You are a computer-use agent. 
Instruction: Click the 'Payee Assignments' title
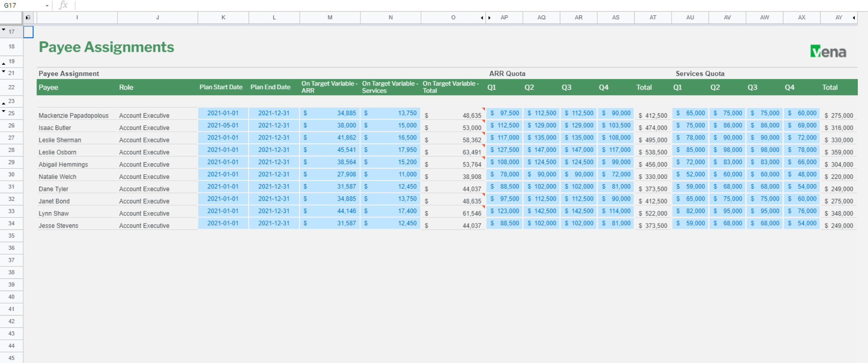tap(107, 47)
